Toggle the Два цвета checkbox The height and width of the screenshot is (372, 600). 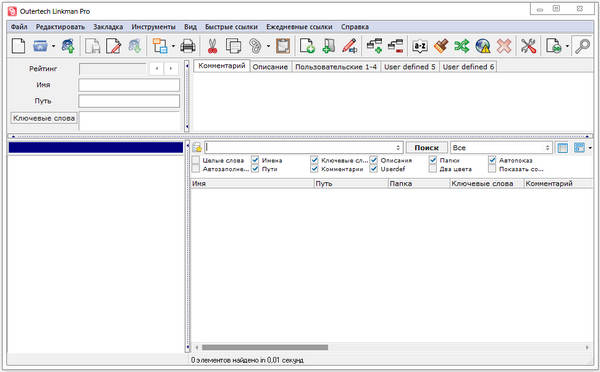tap(433, 169)
